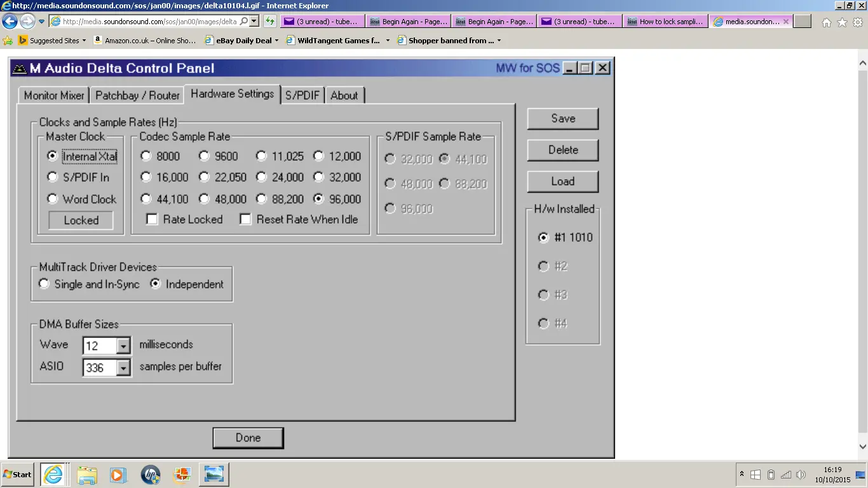The width and height of the screenshot is (868, 488).
Task: Click the battery power tray icon
Action: (x=771, y=475)
